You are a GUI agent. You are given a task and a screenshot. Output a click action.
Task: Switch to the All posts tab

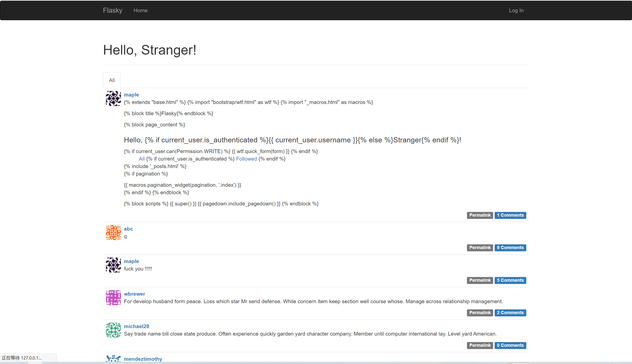[111, 80]
